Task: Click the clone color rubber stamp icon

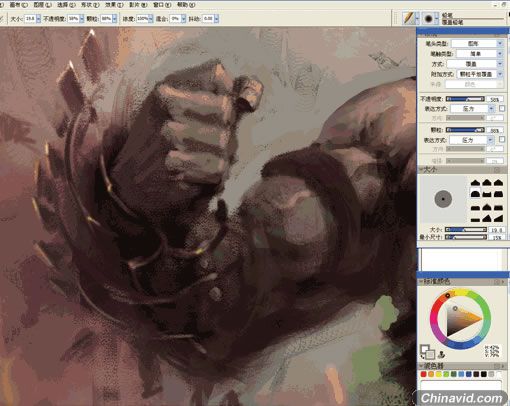Action: click(x=442, y=355)
